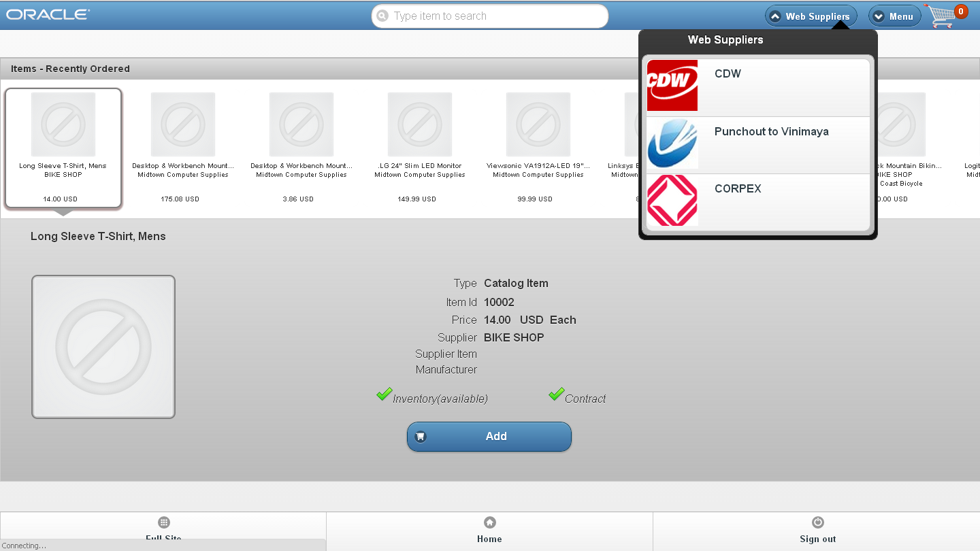This screenshot has width=980, height=551.
Task: Select CDW from Web Suppliers list
Action: 757,86
